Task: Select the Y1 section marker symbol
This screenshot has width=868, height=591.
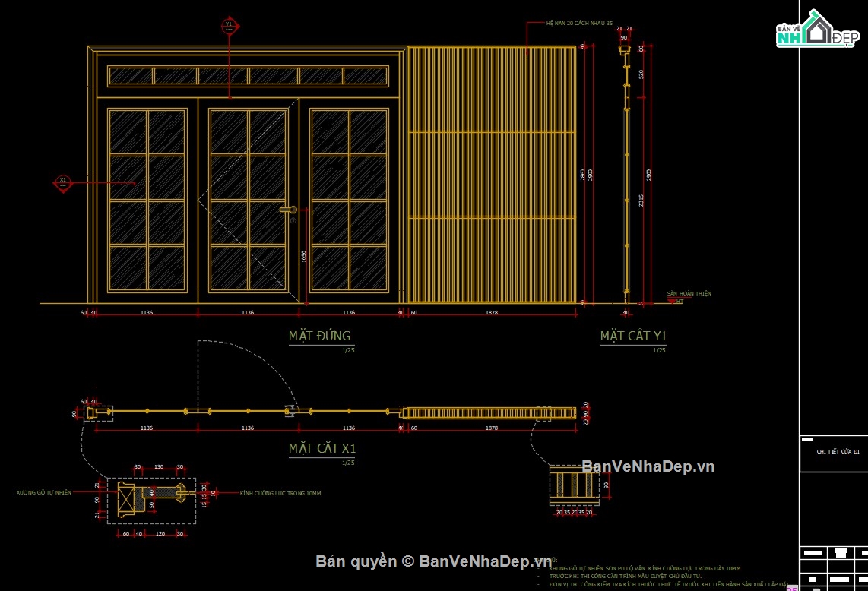Action: pos(230,26)
